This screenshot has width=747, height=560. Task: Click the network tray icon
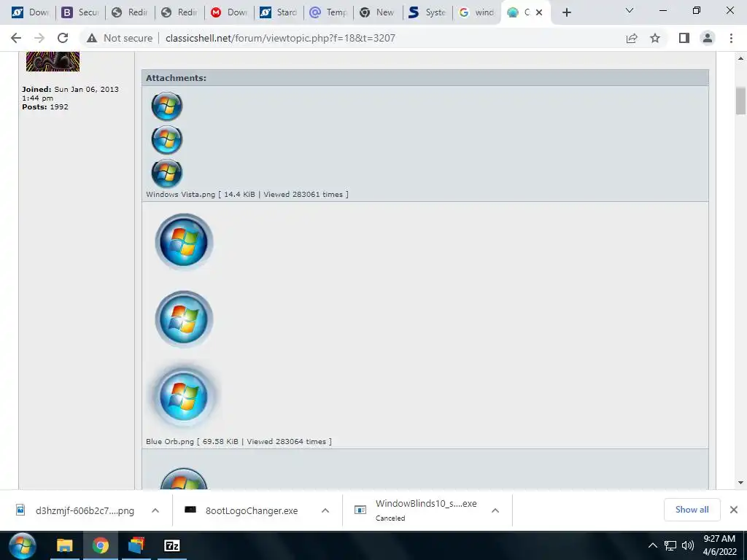coord(670,545)
